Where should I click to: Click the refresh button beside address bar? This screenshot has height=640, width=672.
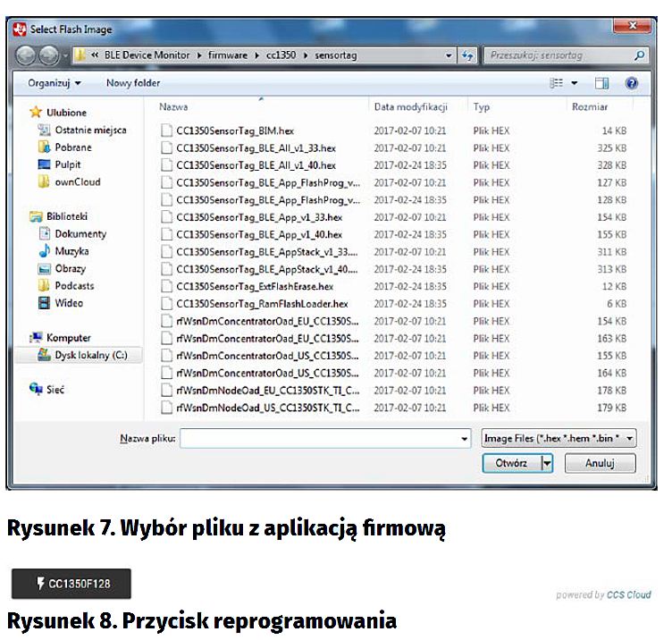tap(468, 55)
